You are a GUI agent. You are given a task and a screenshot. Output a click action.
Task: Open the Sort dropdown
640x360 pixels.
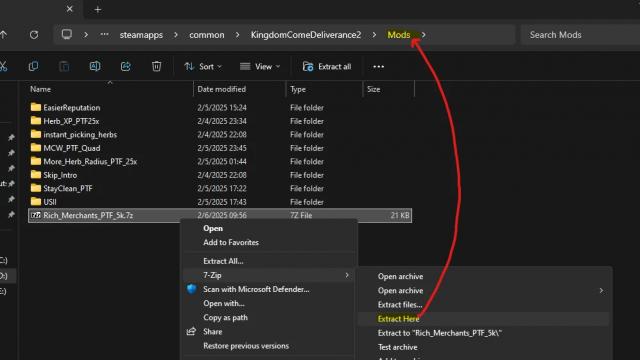(203, 67)
